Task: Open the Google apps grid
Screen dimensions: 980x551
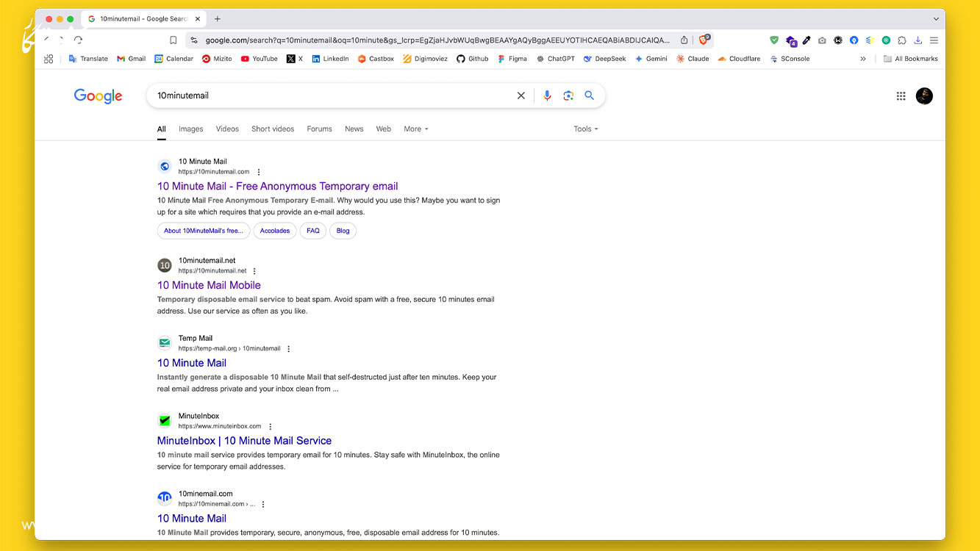Action: click(901, 96)
